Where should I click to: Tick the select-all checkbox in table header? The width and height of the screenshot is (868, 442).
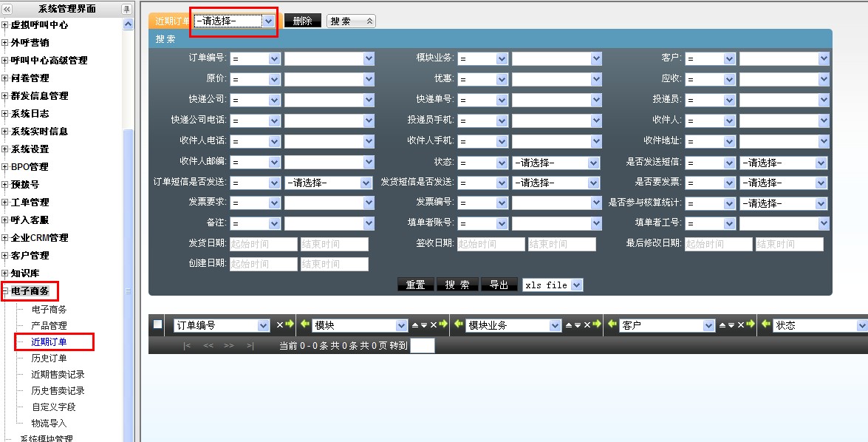pos(157,324)
